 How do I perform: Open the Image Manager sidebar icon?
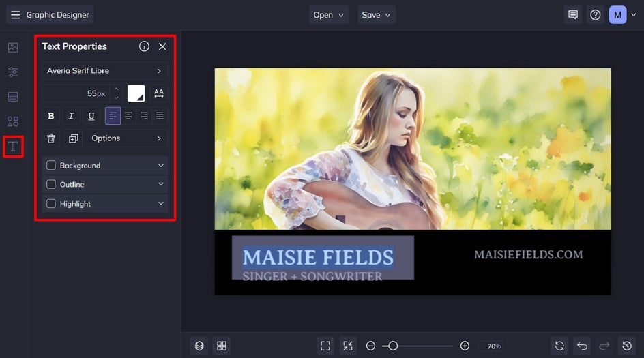(x=13, y=48)
